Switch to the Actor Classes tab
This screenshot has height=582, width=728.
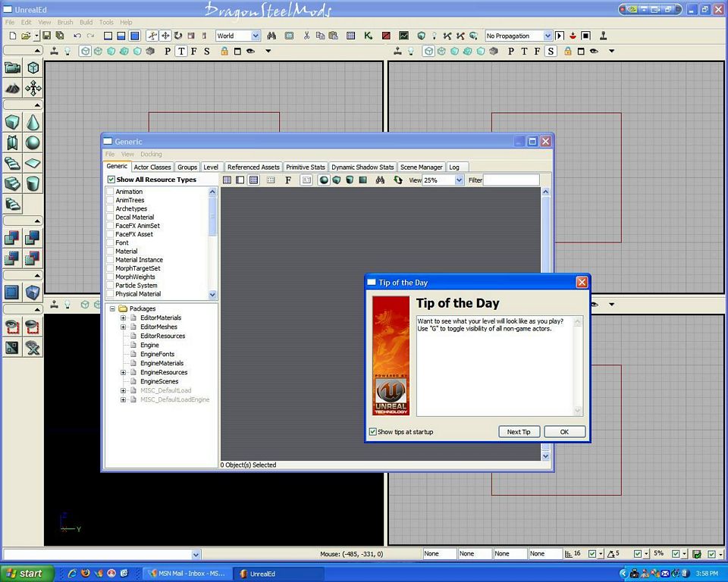(152, 167)
